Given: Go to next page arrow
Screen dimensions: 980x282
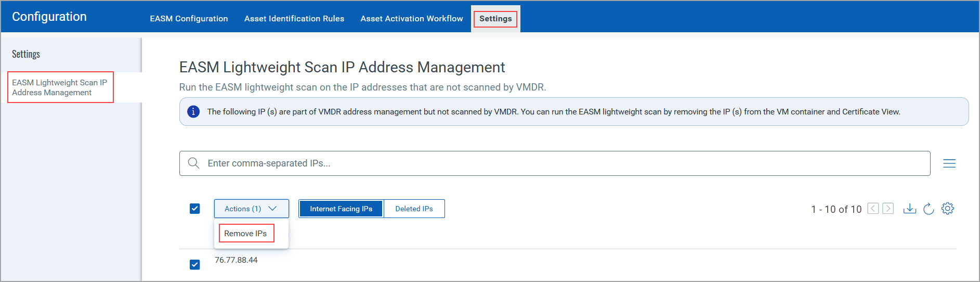Looking at the screenshot, I should [x=888, y=209].
